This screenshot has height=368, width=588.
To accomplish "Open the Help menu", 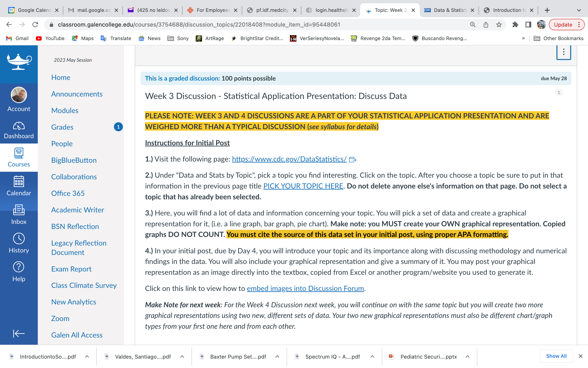I will pyautogui.click(x=19, y=272).
